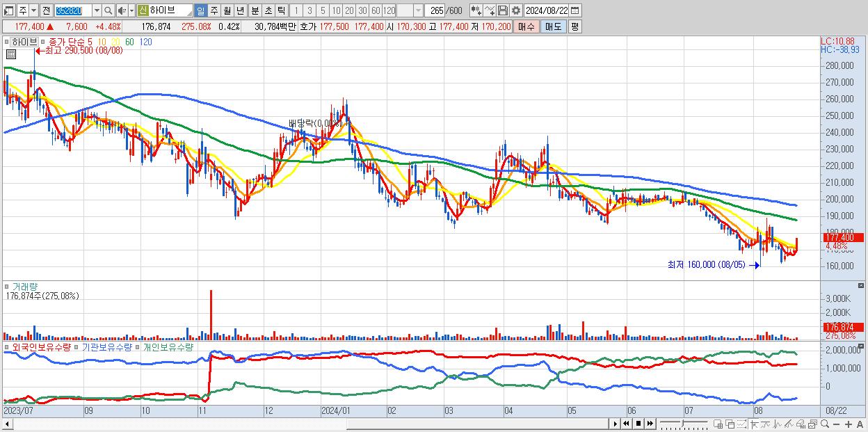Click the 매도 sell button
Screen dimensions: 868x432
pos(553,26)
